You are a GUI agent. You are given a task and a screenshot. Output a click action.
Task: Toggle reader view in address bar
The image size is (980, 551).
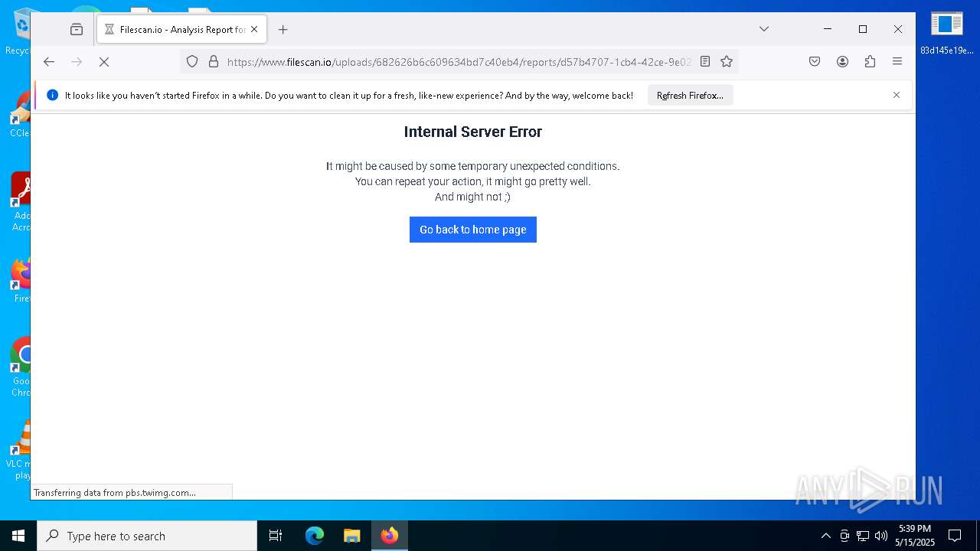(705, 62)
